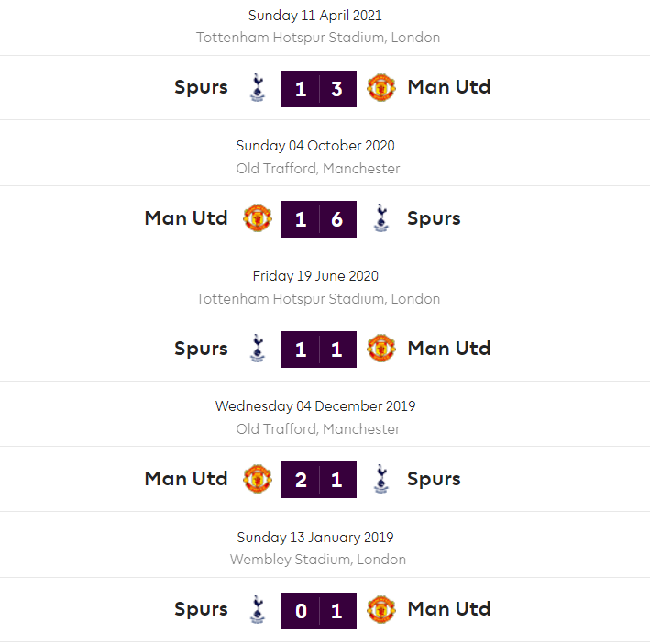
Task: Open the 1-3 score of the April 2021 match
Action: point(319,89)
